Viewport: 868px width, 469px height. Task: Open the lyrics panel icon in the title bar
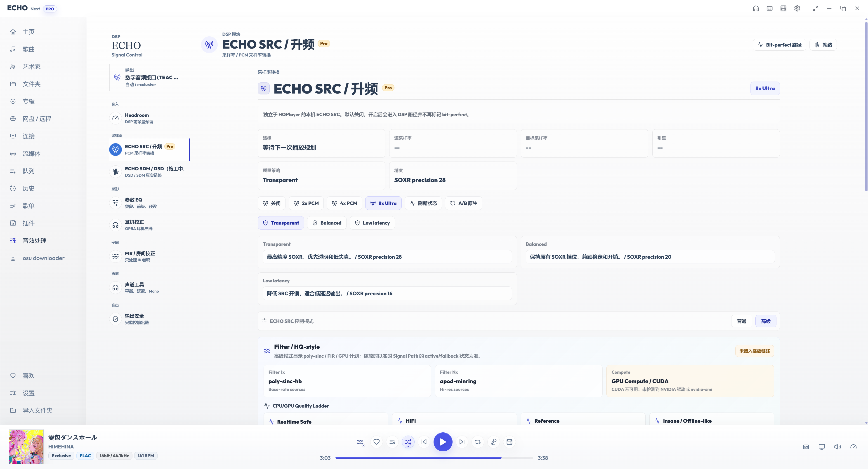pyautogui.click(x=770, y=8)
